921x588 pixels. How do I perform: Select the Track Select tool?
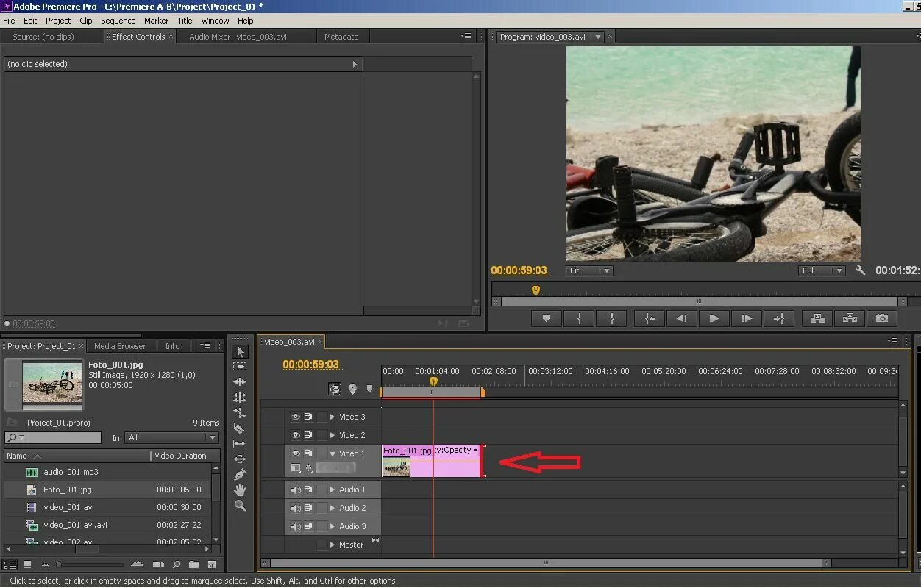coord(240,367)
